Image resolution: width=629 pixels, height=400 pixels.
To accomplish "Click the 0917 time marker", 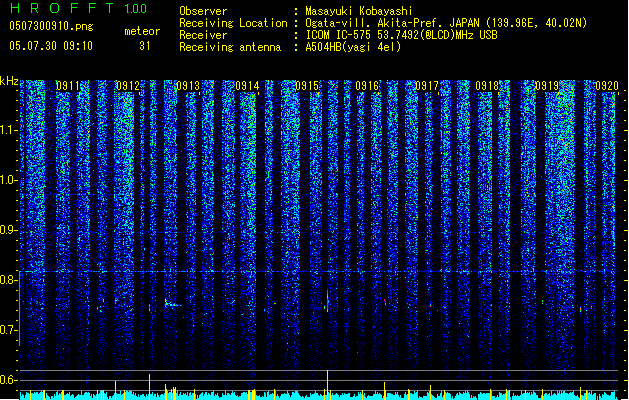I will [x=427, y=86].
